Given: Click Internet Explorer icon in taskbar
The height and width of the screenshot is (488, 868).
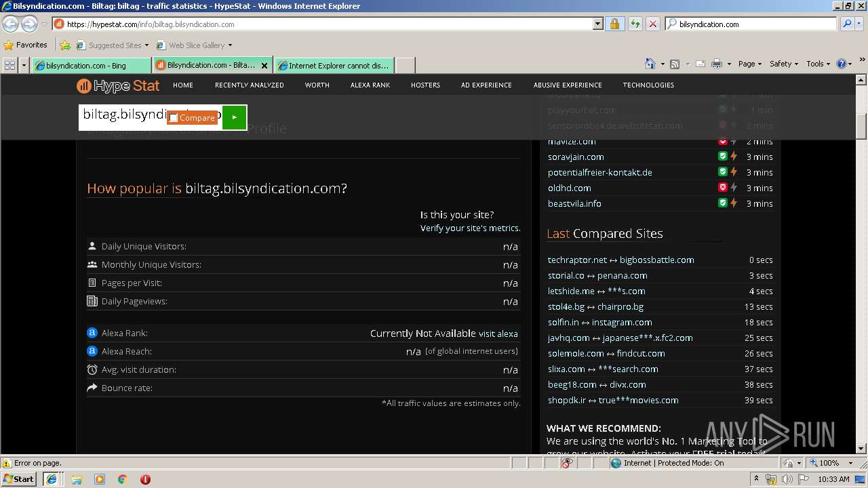Looking at the screenshot, I should pos(51,479).
